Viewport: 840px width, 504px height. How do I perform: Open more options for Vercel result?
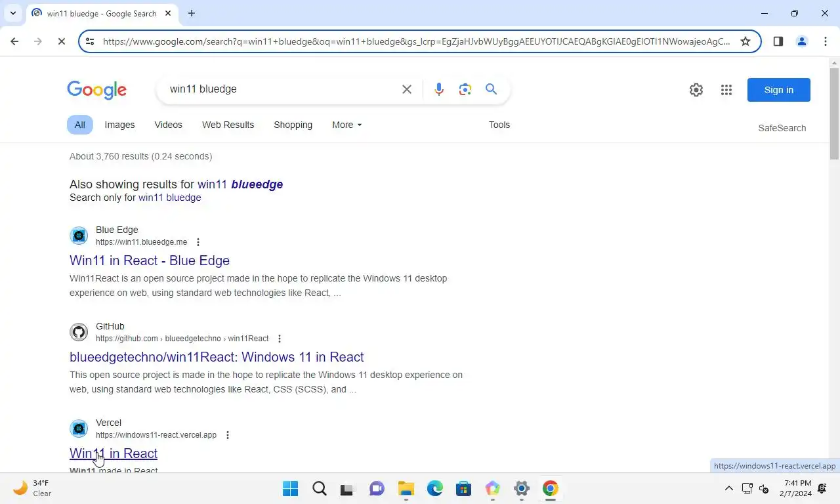[228, 435]
